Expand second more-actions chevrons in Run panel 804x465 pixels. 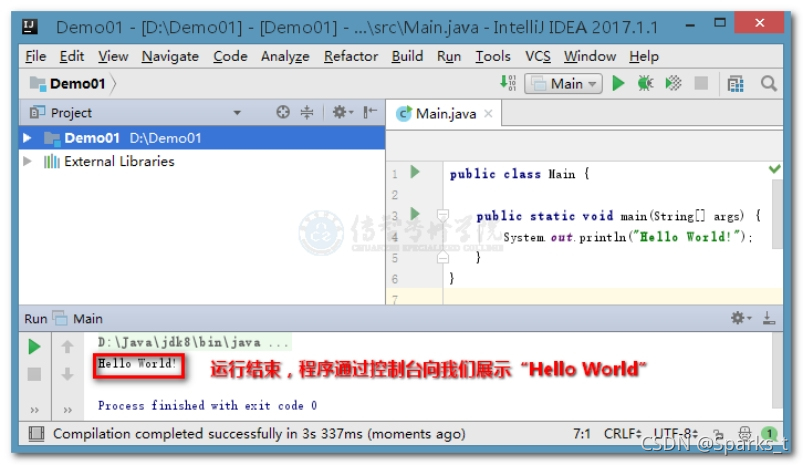68,410
